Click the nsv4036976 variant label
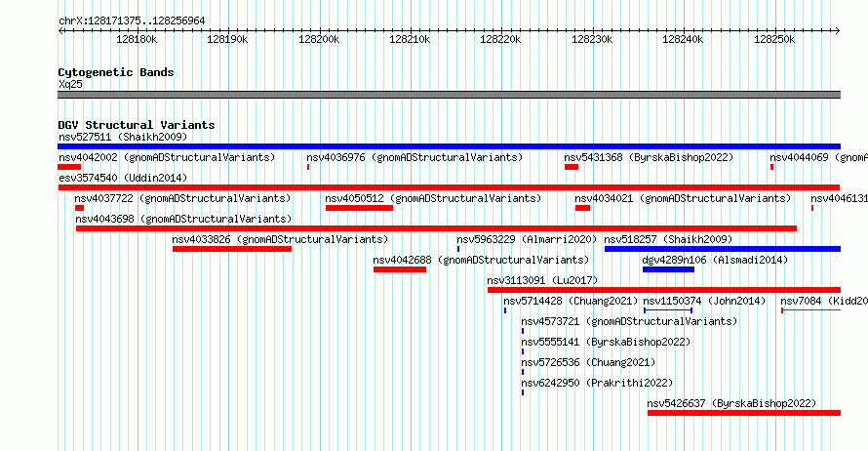 [x=414, y=157]
